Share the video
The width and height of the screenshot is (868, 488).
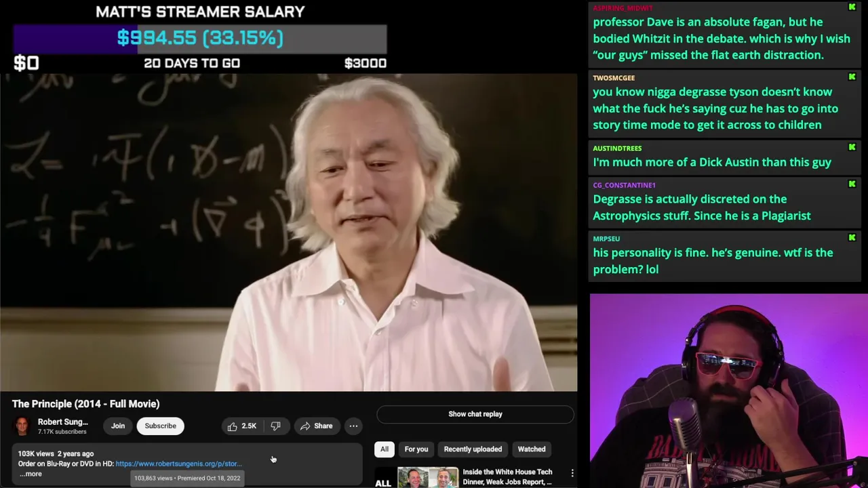[x=316, y=426]
